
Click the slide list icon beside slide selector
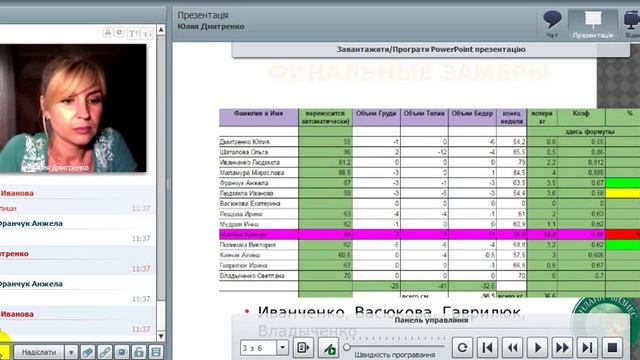(x=303, y=348)
